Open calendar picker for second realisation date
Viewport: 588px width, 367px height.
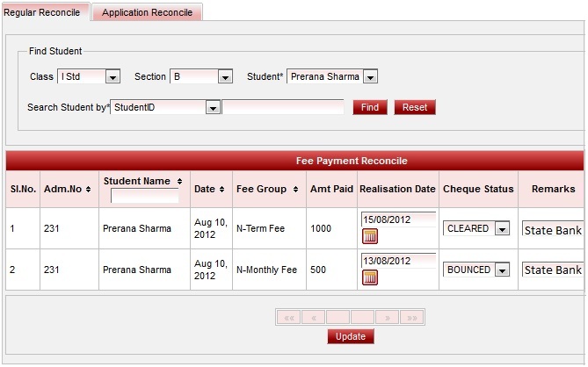(369, 277)
